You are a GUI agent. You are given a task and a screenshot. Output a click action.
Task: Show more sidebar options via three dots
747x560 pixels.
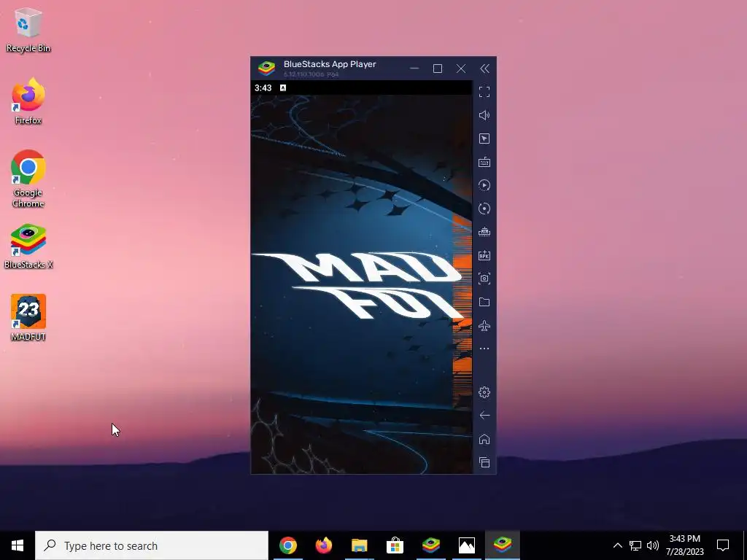tap(484, 349)
